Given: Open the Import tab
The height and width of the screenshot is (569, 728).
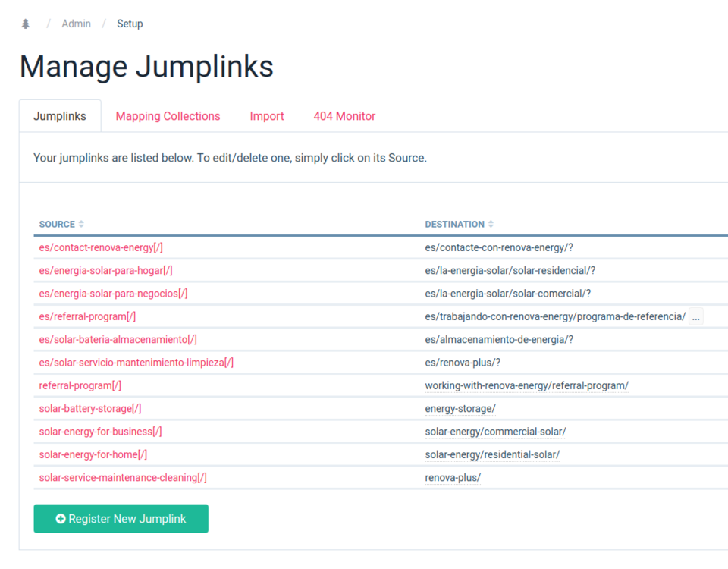Looking at the screenshot, I should pyautogui.click(x=267, y=115).
